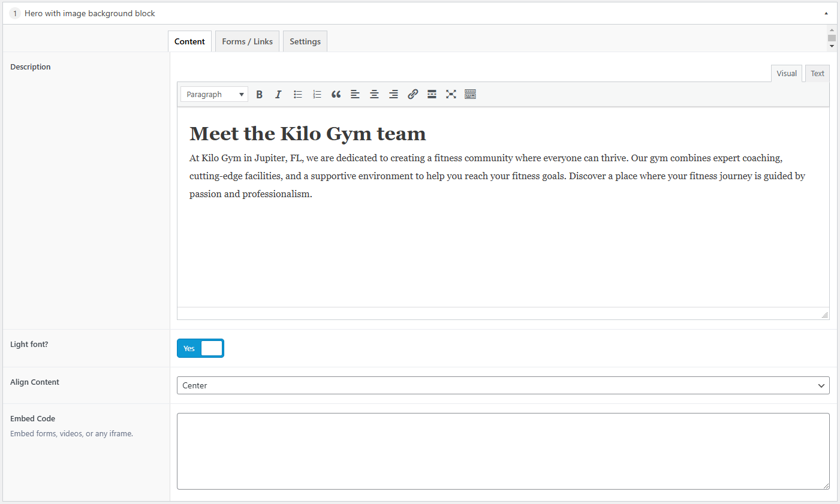
Task: Switch to the Forms / Links tab
Action: tap(247, 41)
